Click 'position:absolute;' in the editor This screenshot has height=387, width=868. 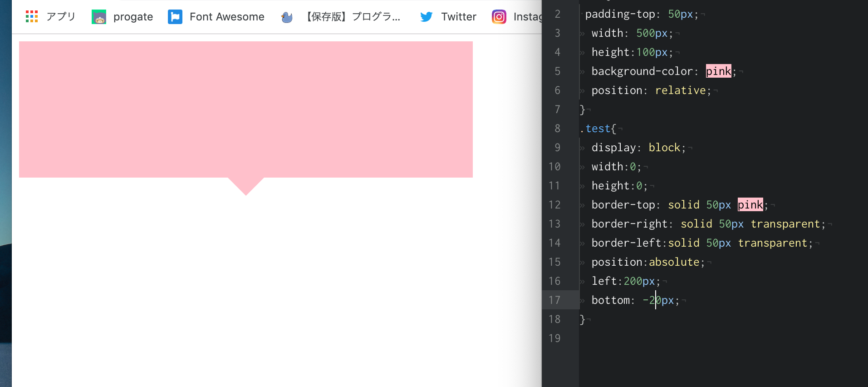tap(648, 262)
